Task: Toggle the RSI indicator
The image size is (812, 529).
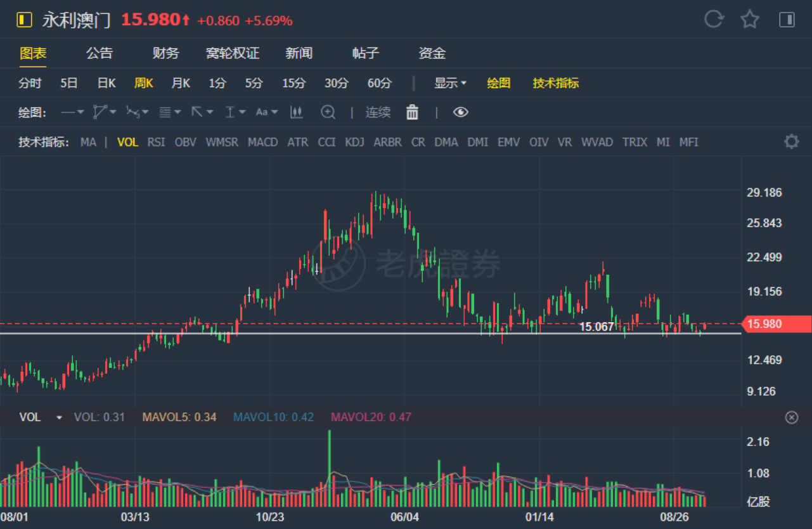Action: (156, 142)
